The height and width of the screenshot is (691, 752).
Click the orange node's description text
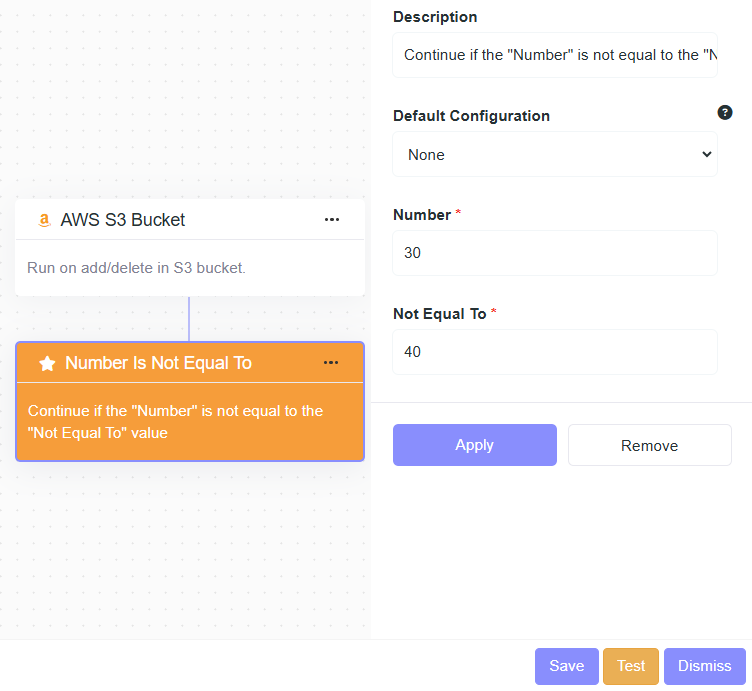pos(175,422)
